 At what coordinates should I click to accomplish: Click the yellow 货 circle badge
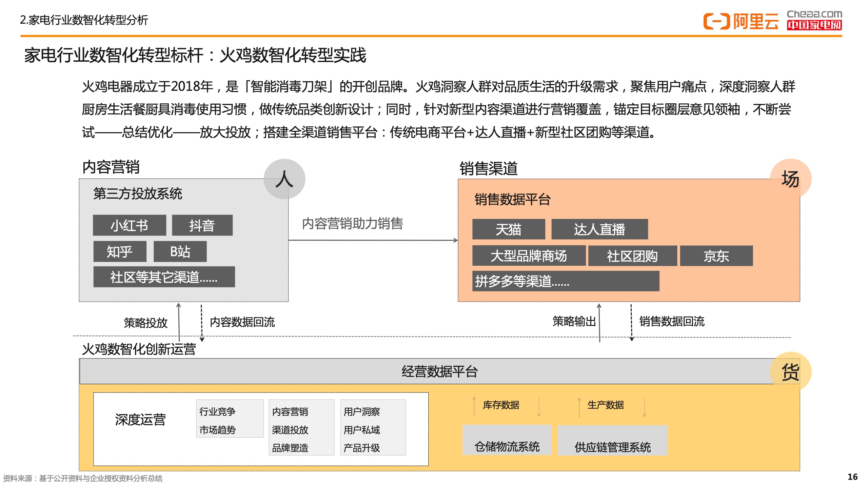[790, 372]
